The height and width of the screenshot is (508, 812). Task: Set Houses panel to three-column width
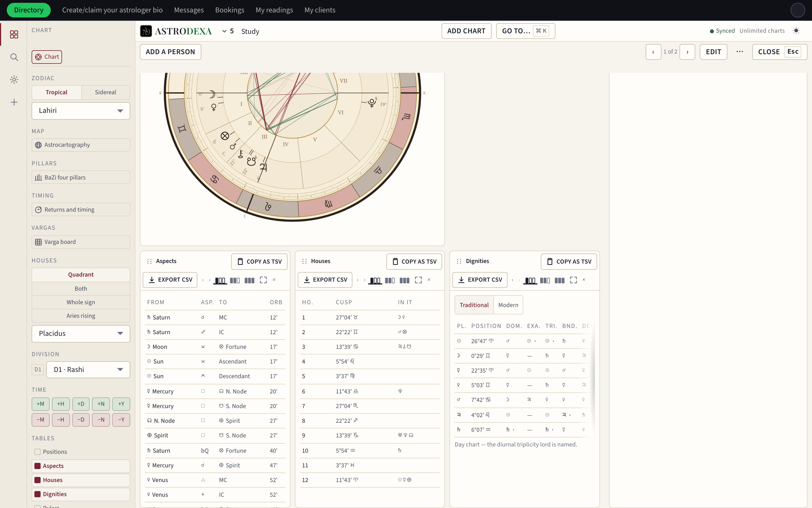click(x=404, y=280)
